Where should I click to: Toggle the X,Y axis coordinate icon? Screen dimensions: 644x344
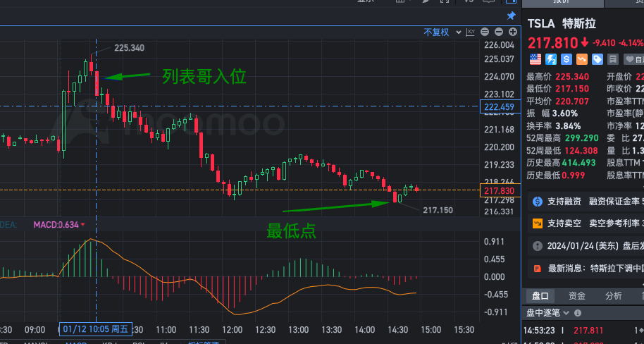[x=471, y=32]
